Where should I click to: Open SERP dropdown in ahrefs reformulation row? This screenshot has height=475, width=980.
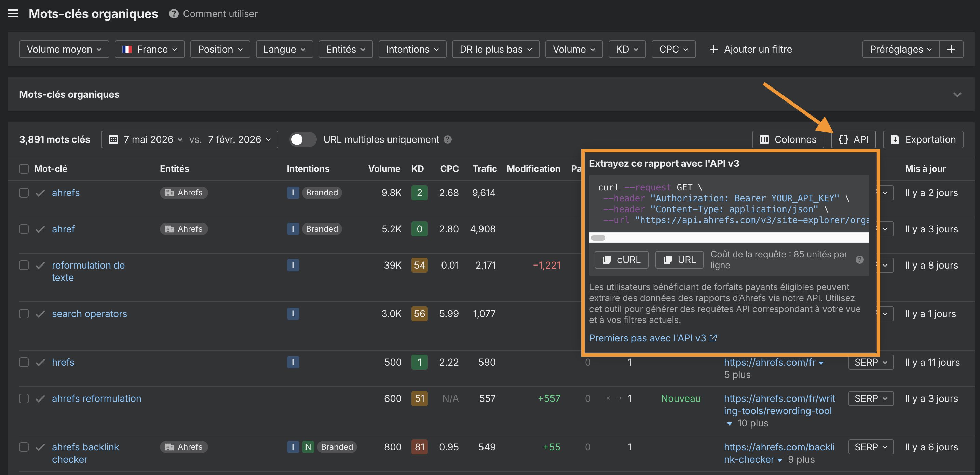pos(871,398)
